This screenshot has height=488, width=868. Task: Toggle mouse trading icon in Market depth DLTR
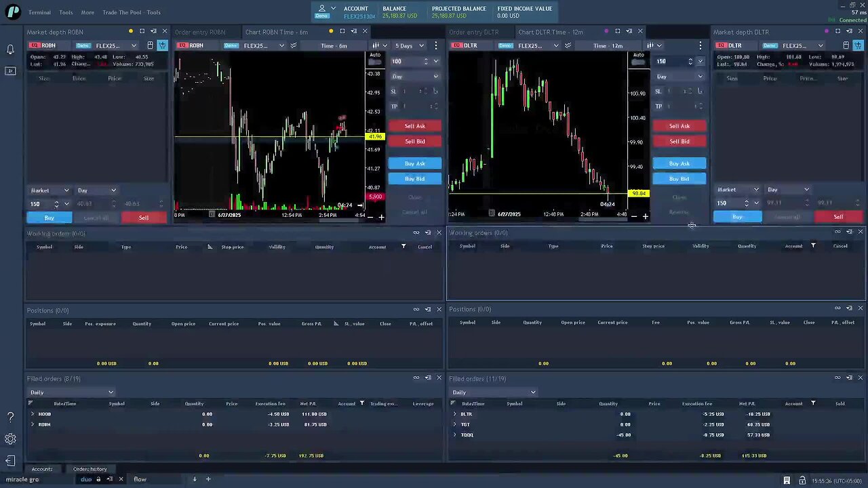point(846,45)
